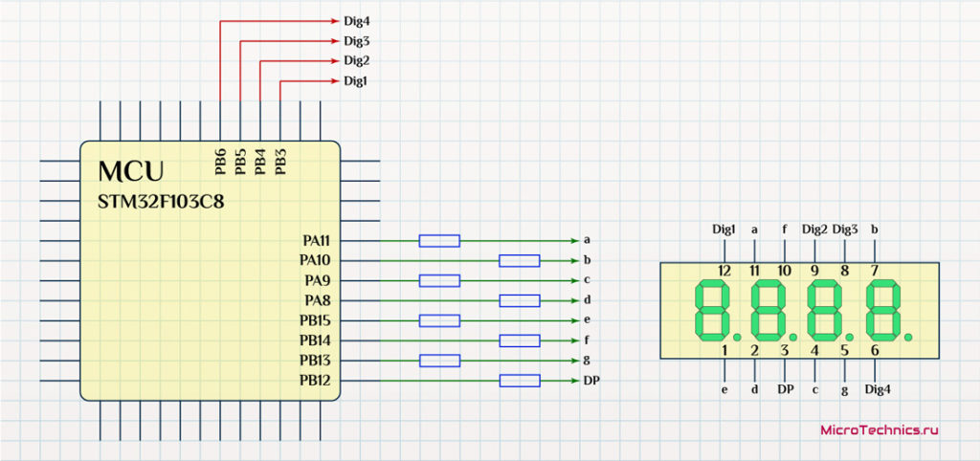Viewport: 980px width, 461px height.
Task: Click DP label at green arrow end
Action: click(591, 381)
